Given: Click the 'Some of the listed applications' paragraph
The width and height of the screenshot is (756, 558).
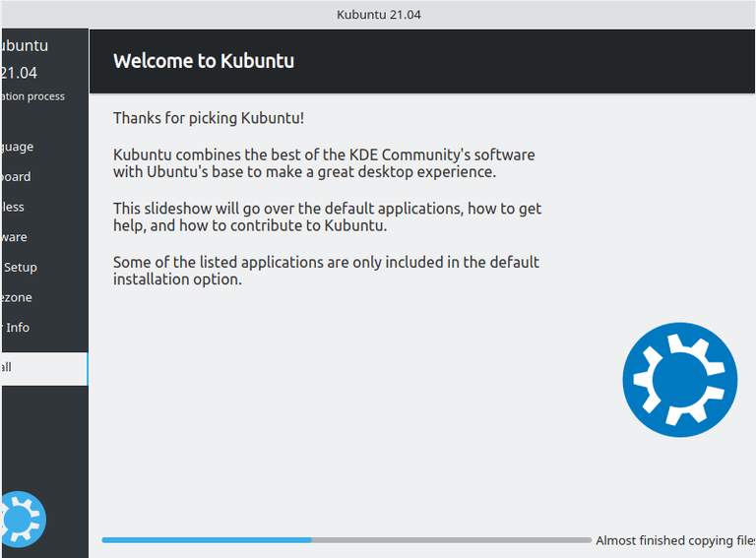Looking at the screenshot, I should point(326,271).
